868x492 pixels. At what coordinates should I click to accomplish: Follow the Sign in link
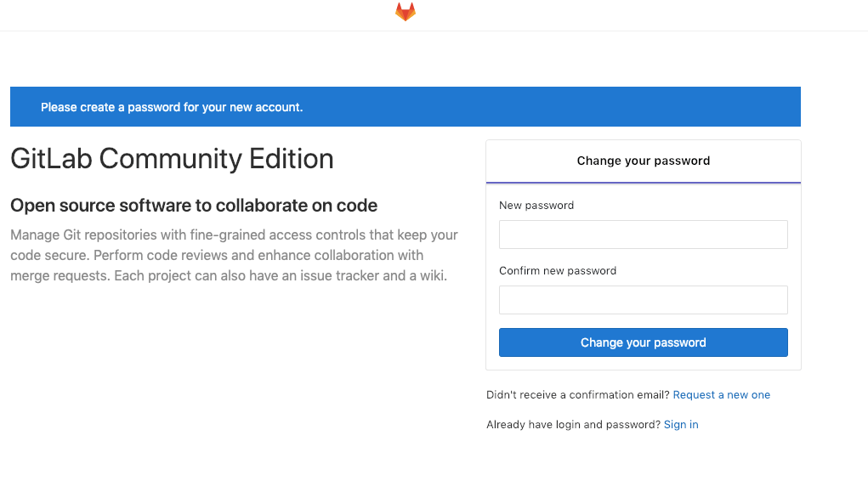point(681,425)
